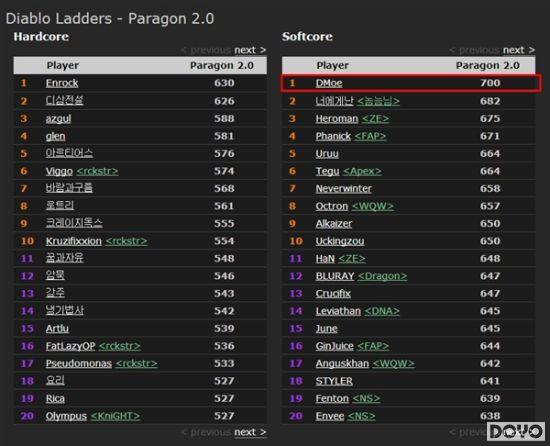Viewport: 550px width, 446px height.
Task: Select the 630 paragon value for Enrock
Action: tap(224, 83)
